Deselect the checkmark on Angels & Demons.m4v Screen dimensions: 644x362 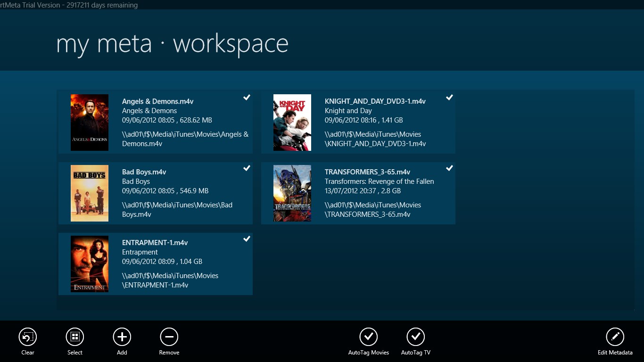click(247, 98)
